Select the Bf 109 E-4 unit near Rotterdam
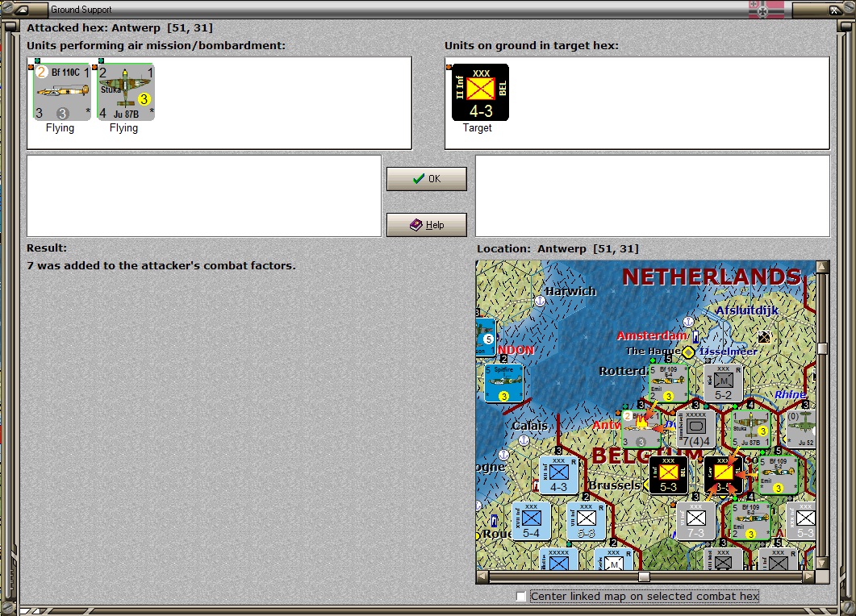 (x=669, y=384)
